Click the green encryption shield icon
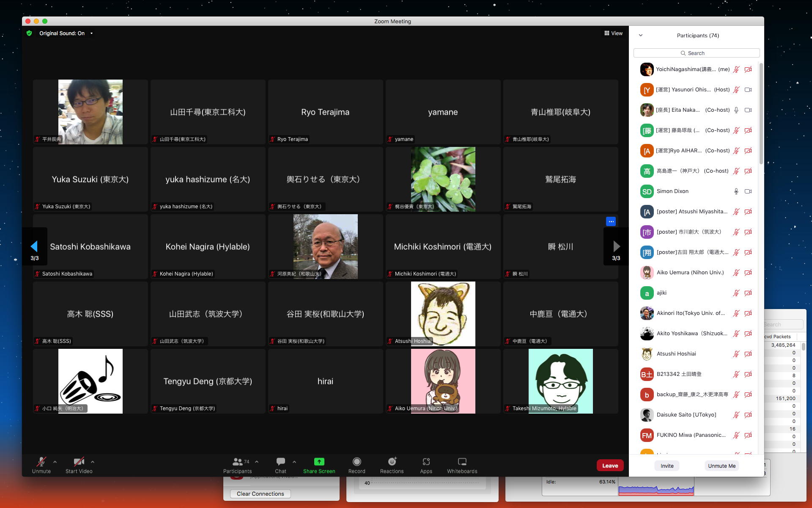 pos(29,33)
